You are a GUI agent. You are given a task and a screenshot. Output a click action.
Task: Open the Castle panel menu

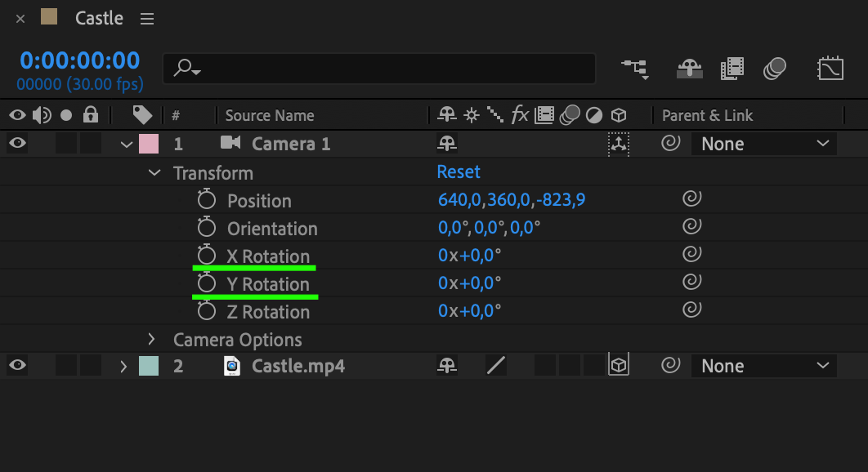[x=147, y=19]
